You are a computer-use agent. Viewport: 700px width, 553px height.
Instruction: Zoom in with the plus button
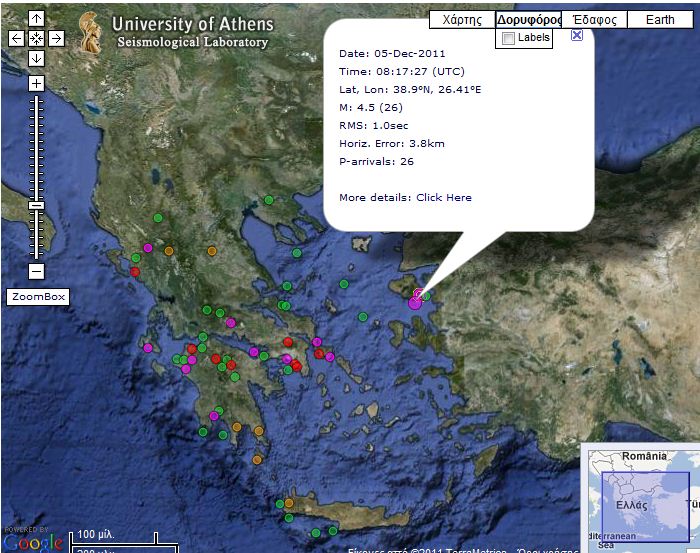[36, 83]
